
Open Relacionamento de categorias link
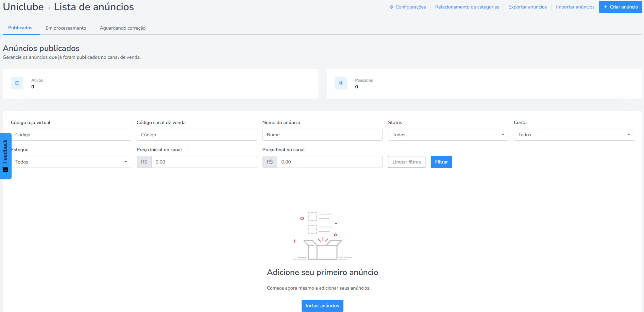pos(467,7)
